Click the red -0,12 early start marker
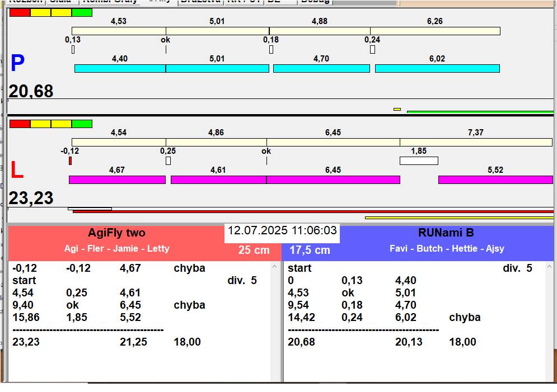The width and height of the screenshot is (557, 392). pos(71,160)
